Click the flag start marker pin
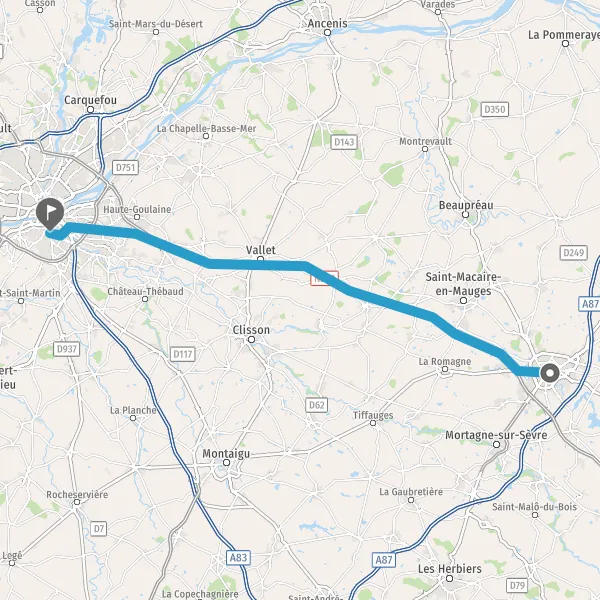The width and height of the screenshot is (600, 600). [x=50, y=214]
